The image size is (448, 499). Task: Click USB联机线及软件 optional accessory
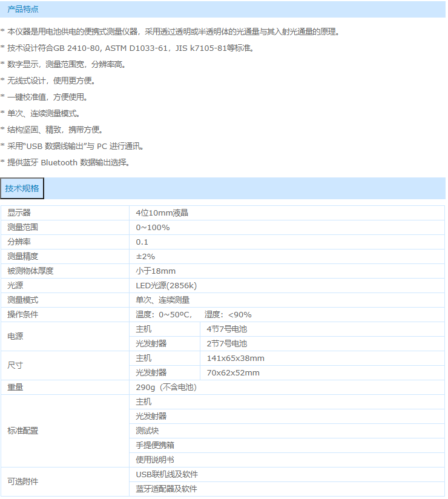(166, 474)
